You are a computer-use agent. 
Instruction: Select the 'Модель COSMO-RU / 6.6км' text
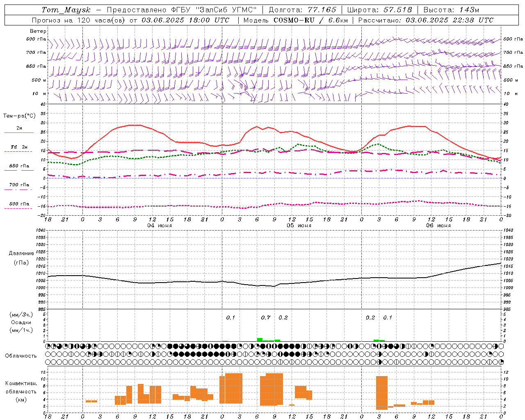(x=295, y=20)
